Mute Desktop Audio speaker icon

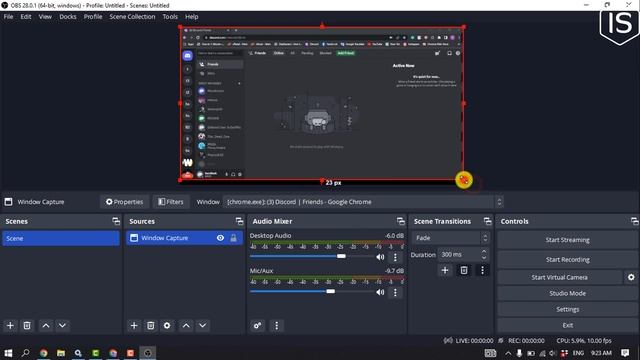point(380,257)
